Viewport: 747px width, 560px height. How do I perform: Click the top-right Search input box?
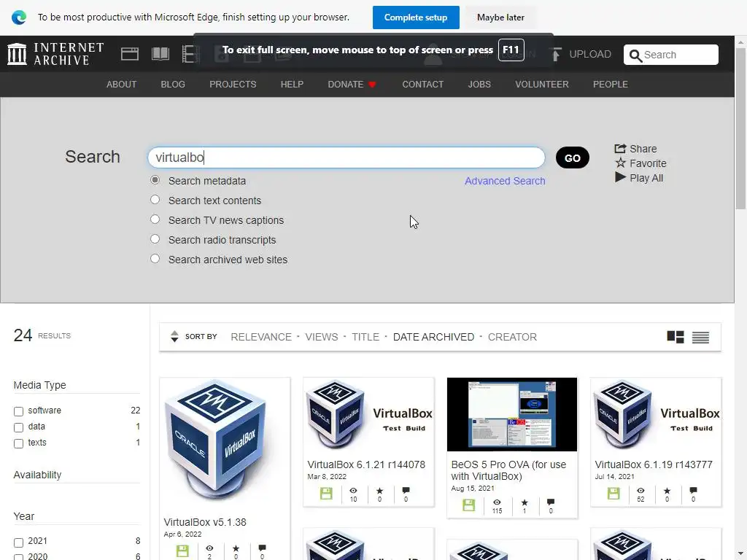coord(671,55)
